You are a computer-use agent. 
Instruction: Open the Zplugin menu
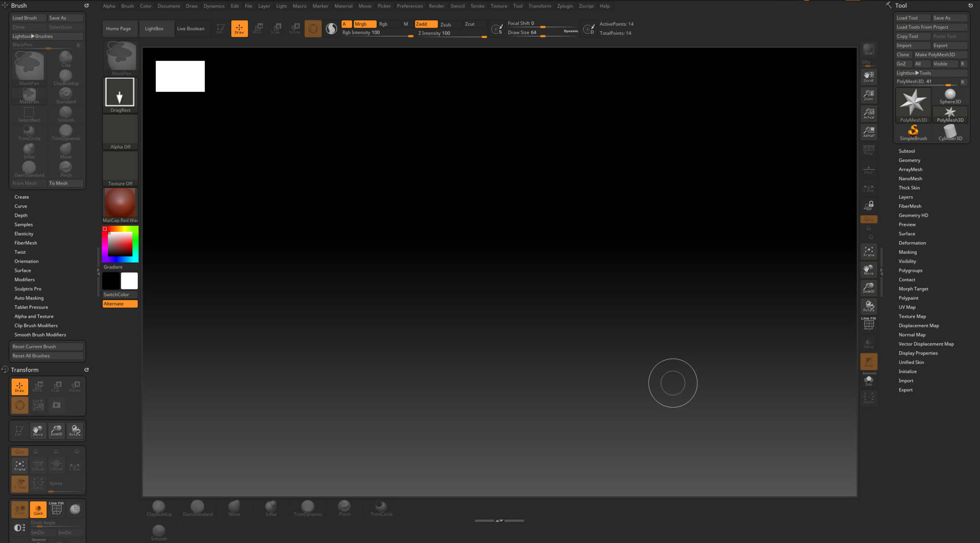(x=565, y=6)
